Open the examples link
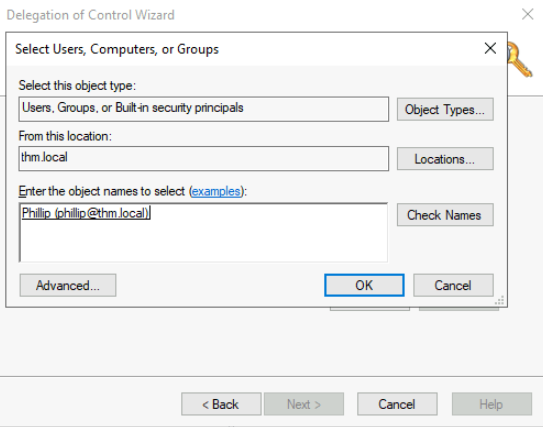The height and width of the screenshot is (427, 543). [x=216, y=191]
